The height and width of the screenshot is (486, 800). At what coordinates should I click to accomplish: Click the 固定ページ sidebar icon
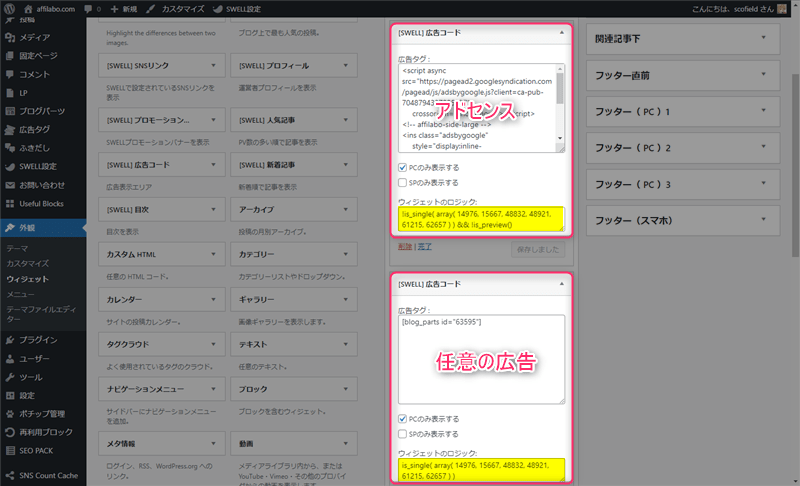tap(10, 56)
